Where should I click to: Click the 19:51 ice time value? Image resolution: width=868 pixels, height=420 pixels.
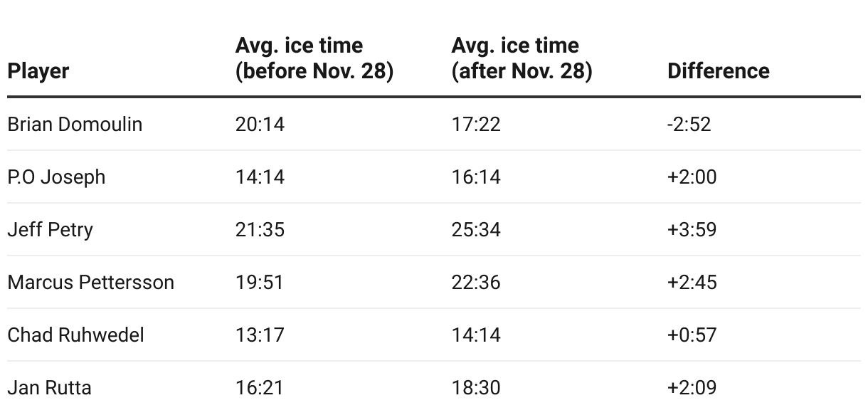(260, 282)
